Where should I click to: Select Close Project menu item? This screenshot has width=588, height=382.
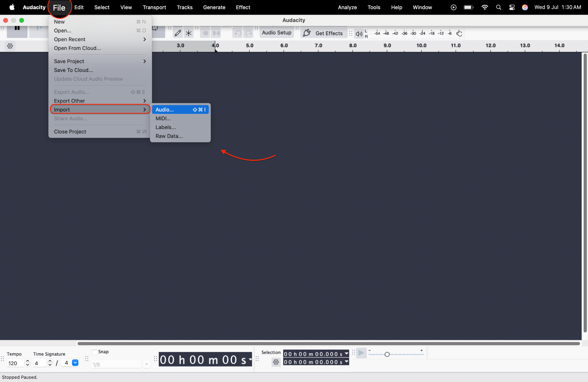click(x=100, y=132)
